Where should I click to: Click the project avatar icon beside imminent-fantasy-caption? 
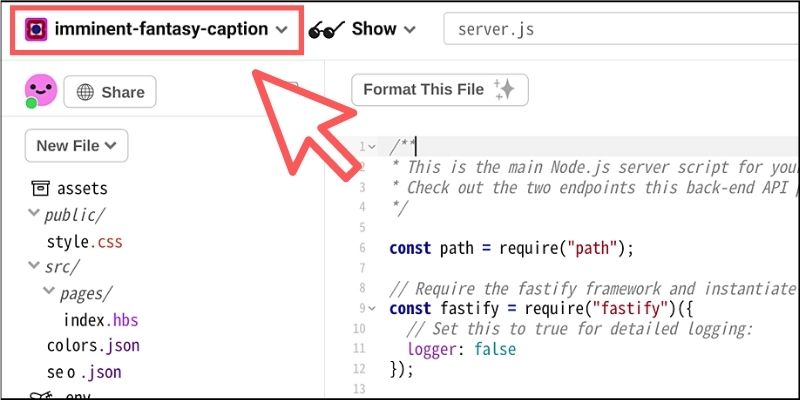[x=36, y=30]
